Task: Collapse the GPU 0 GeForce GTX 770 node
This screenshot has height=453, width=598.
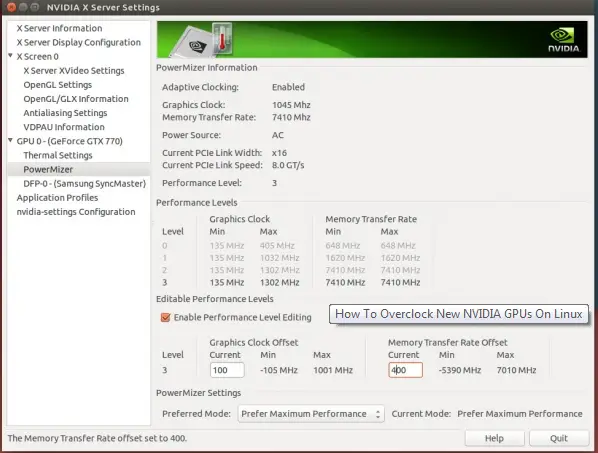Action: (x=11, y=140)
